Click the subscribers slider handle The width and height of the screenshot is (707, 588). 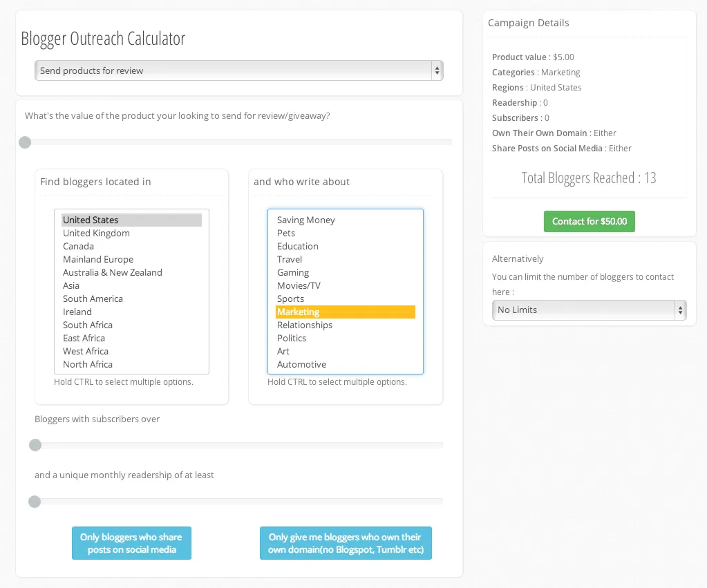(35, 445)
